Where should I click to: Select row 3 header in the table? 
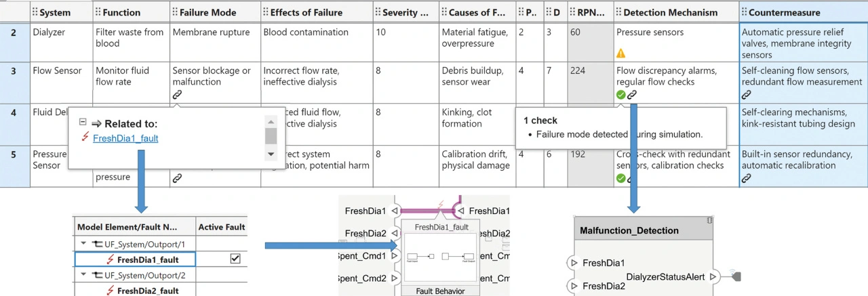14,70
